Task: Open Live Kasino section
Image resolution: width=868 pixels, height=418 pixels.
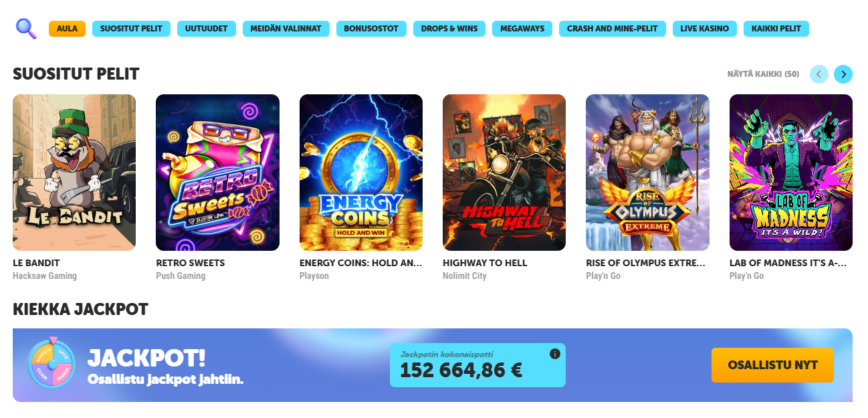Action: coord(705,29)
